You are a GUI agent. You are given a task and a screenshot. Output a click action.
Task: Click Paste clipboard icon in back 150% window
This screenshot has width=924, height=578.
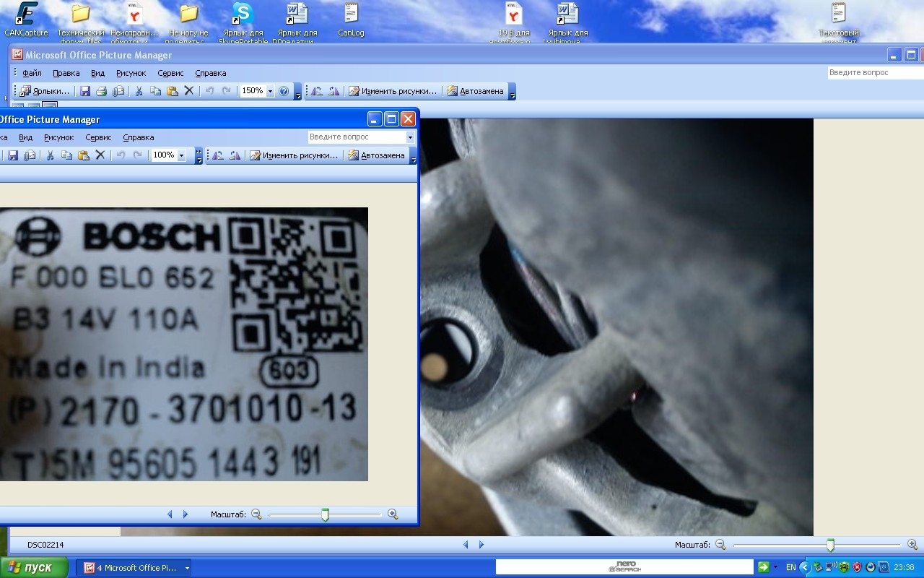(172, 92)
